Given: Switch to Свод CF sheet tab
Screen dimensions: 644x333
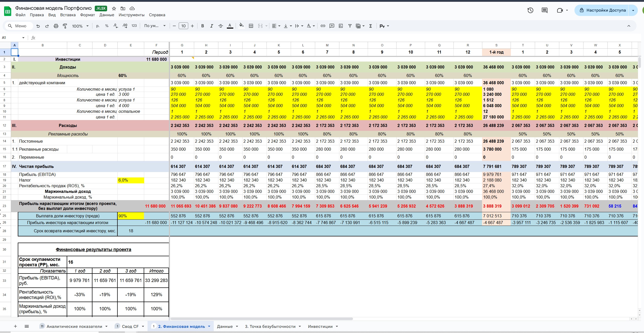Looking at the screenshot, I should tap(130, 326).
